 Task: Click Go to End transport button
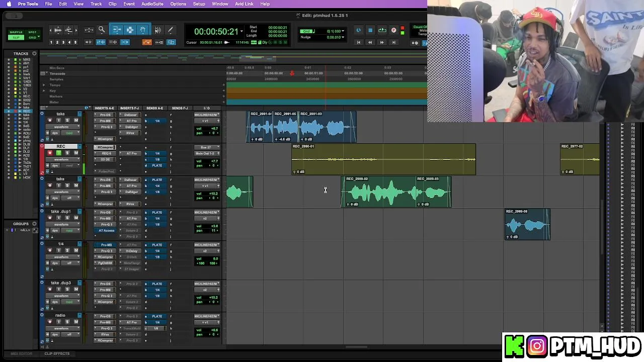pos(393,43)
